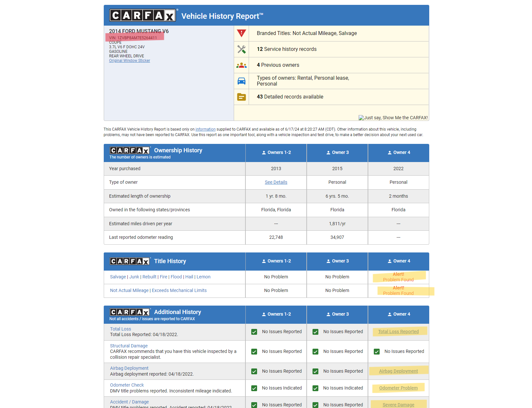This screenshot has height=408, width=532.
Task: Click the Hail title link
Action: [x=189, y=277]
